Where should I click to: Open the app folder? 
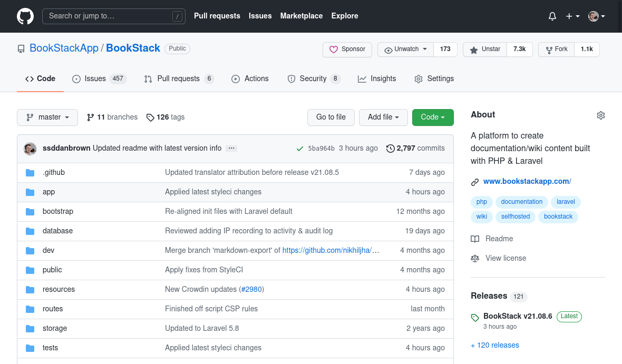pyautogui.click(x=49, y=192)
